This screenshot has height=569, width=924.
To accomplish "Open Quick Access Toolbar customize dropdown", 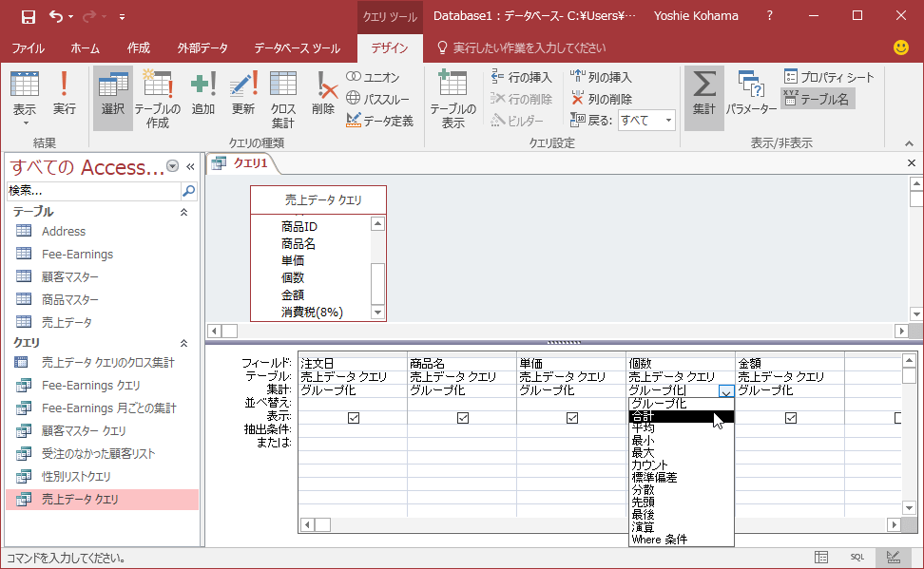I will click(122, 17).
